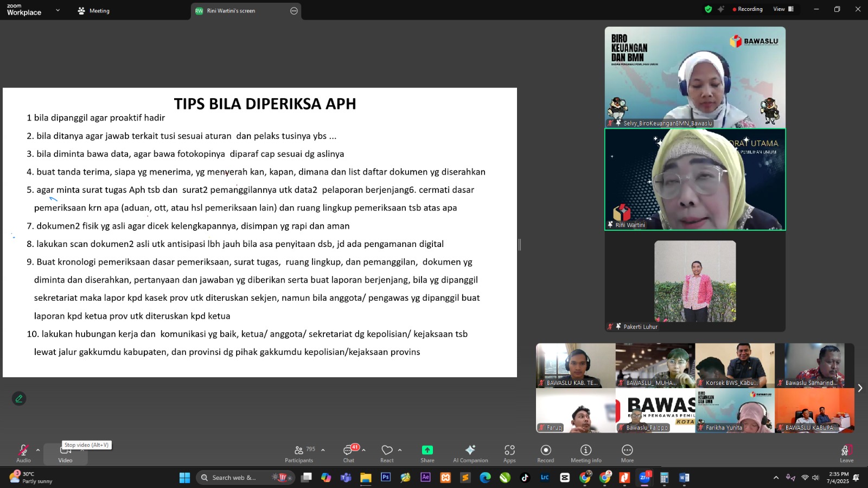The height and width of the screenshot is (488, 868).
Task: Click the green Share screen button
Action: click(427, 454)
